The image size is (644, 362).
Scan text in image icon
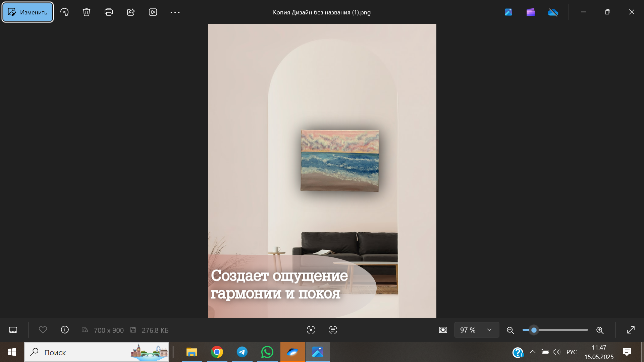333,330
